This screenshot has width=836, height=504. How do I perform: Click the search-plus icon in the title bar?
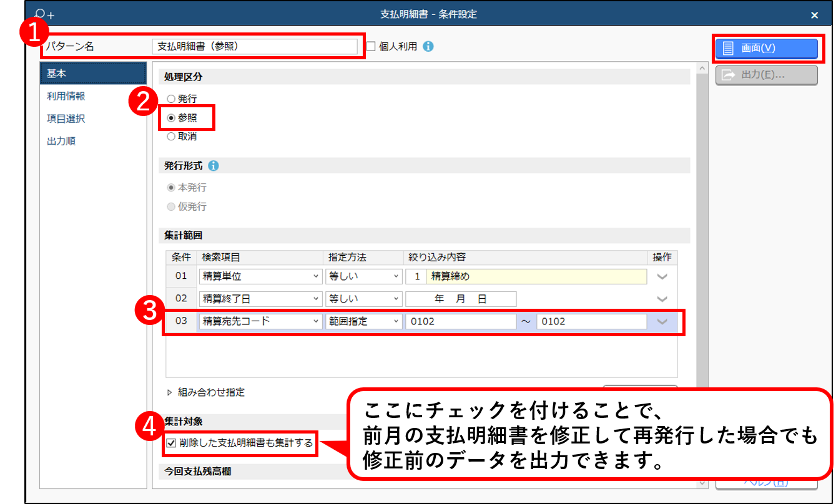coord(45,14)
